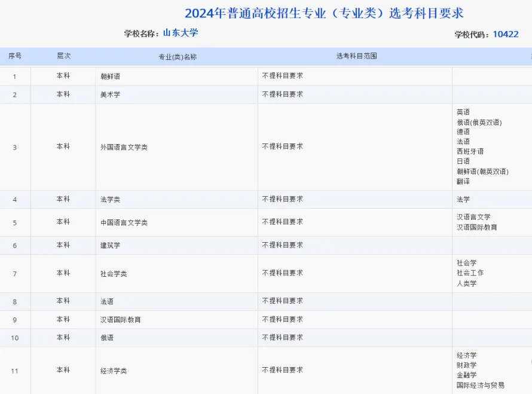Click the "专业(类)名称" column header
The image size is (532, 394).
pos(178,57)
